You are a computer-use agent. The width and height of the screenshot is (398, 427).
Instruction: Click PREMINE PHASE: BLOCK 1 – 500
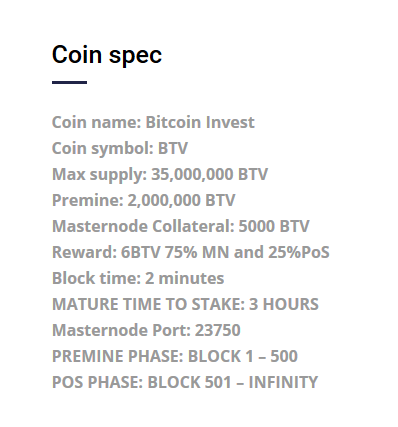175,356
